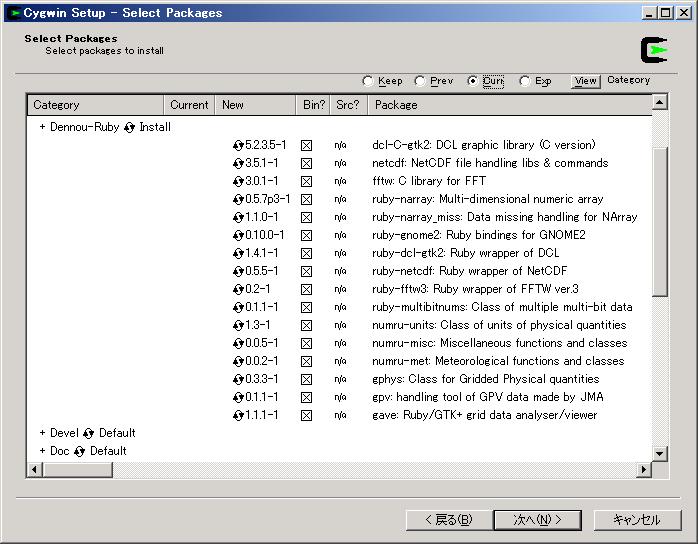Click the Src? column header
This screenshot has width=698, height=544.
pyautogui.click(x=349, y=105)
